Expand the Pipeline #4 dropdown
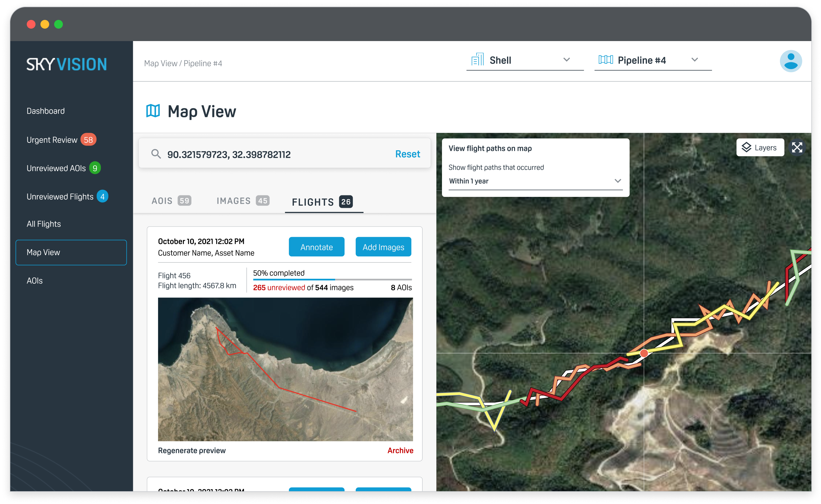This screenshot has width=821, height=504. point(653,60)
